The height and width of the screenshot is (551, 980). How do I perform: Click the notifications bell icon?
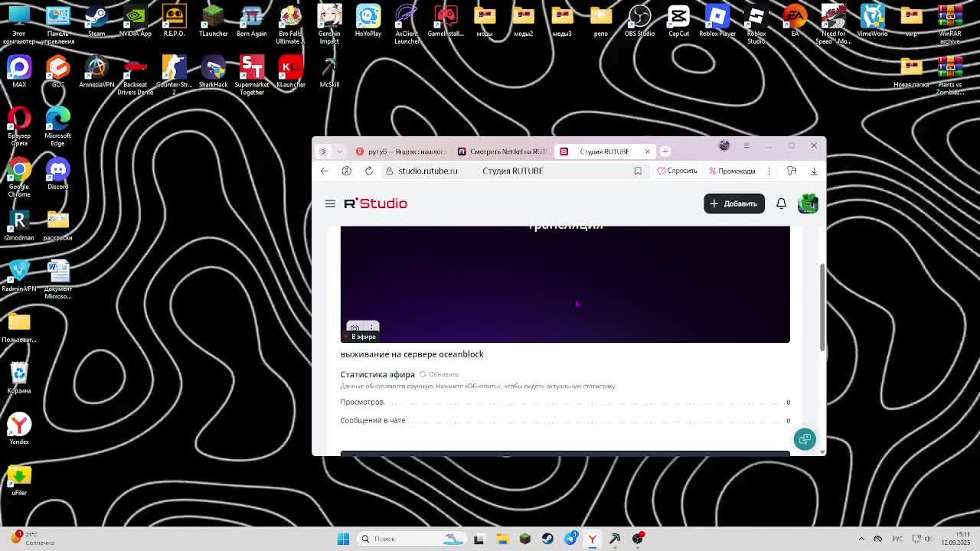(781, 204)
